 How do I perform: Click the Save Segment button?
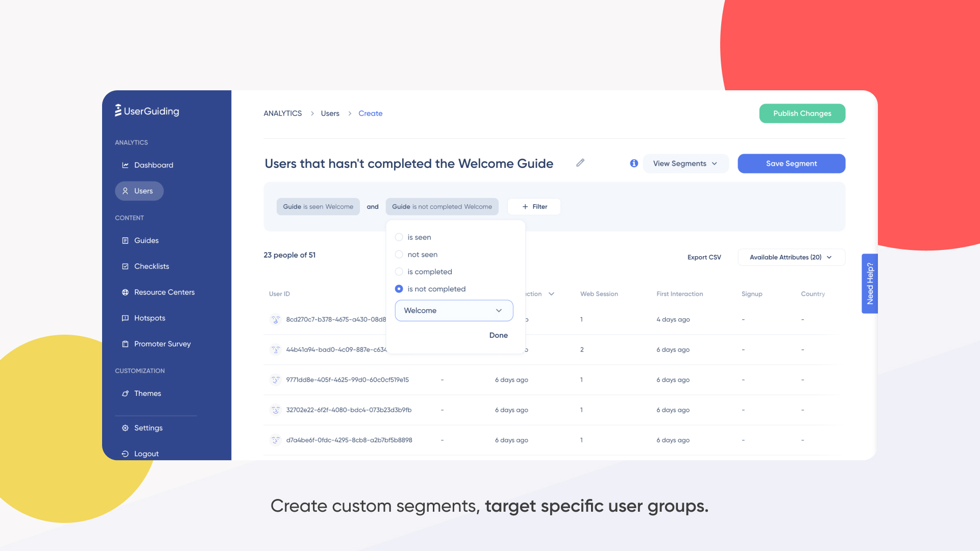coord(791,164)
